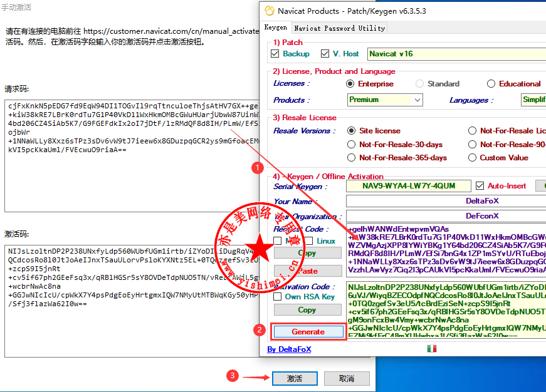Viewport: 546px width, 392px height.
Task: Toggle the Auto-Insert checkbox
Action: click(480, 186)
